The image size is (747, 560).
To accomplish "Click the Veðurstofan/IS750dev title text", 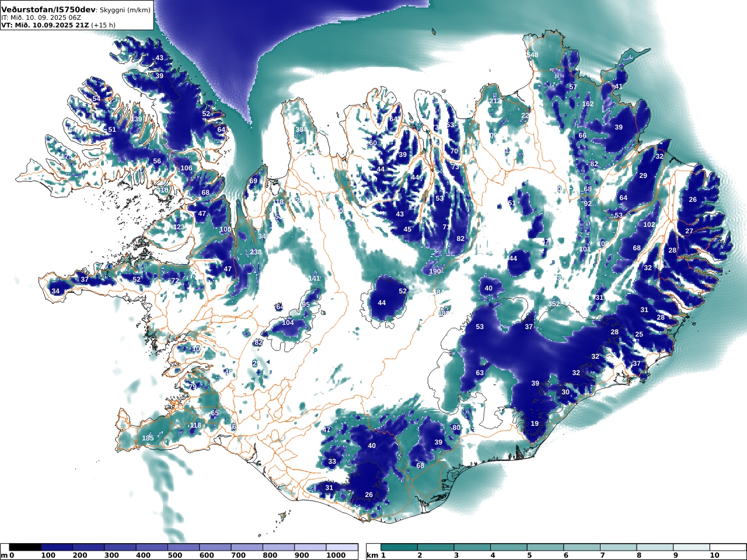I will [48, 10].
